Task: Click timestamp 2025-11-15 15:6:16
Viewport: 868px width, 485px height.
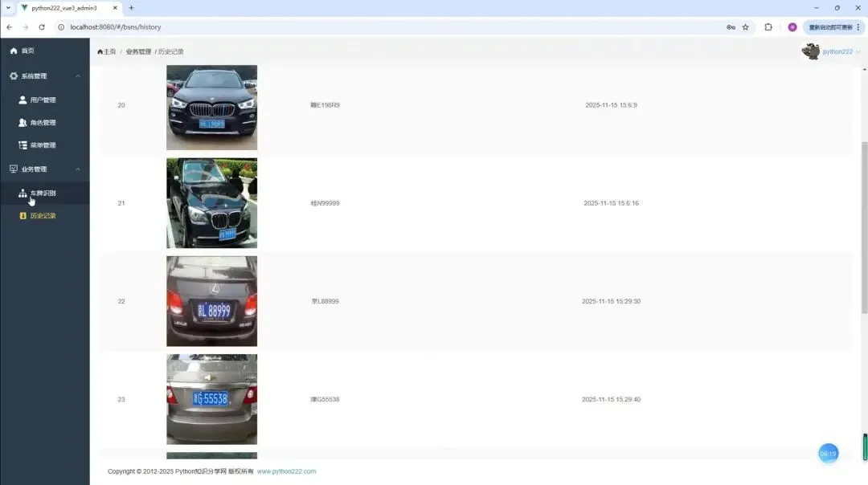Action: (x=611, y=203)
